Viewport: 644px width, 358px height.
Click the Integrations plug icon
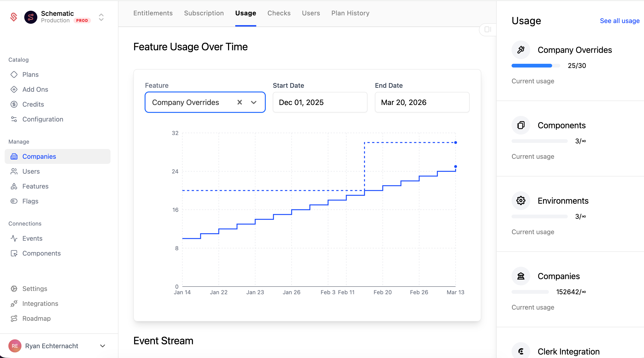(14, 304)
